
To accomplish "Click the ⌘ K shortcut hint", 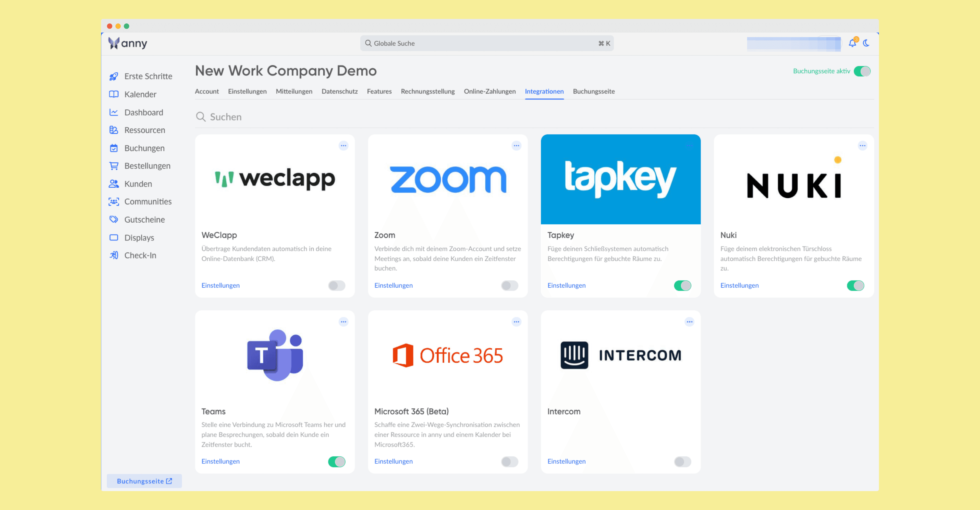I will [604, 43].
